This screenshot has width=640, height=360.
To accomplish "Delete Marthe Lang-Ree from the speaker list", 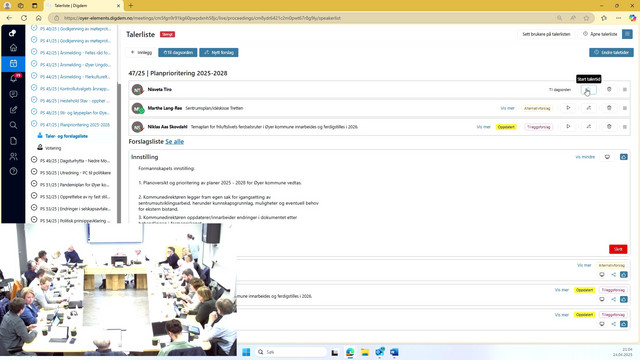I will click(609, 108).
